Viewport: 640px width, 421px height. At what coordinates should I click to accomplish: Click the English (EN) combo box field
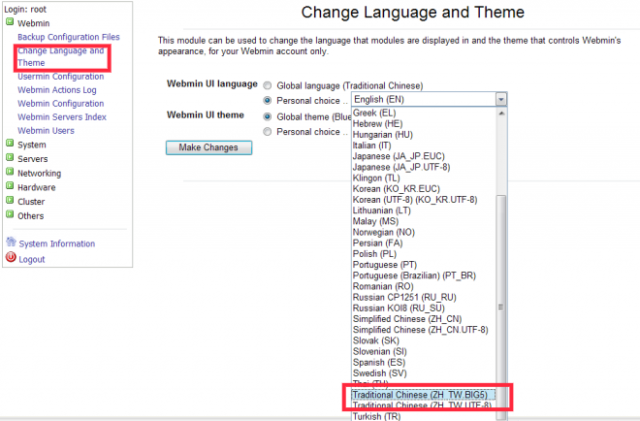[429, 99]
